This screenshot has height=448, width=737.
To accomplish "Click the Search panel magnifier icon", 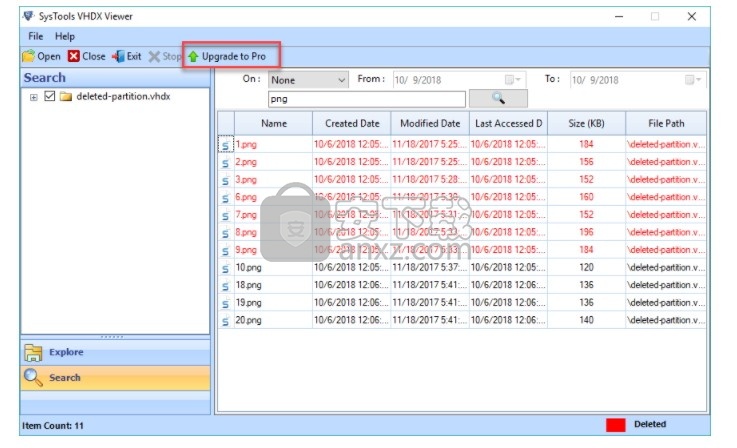I will [x=33, y=377].
